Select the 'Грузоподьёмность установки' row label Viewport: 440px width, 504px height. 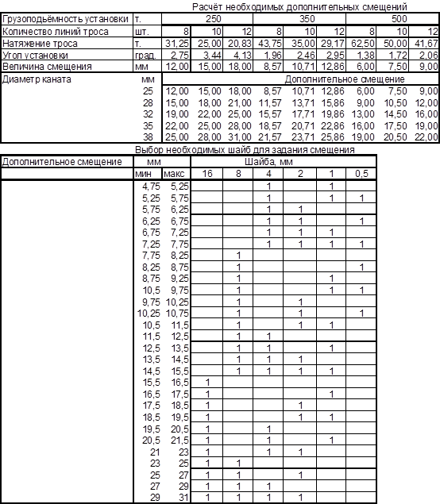point(66,19)
